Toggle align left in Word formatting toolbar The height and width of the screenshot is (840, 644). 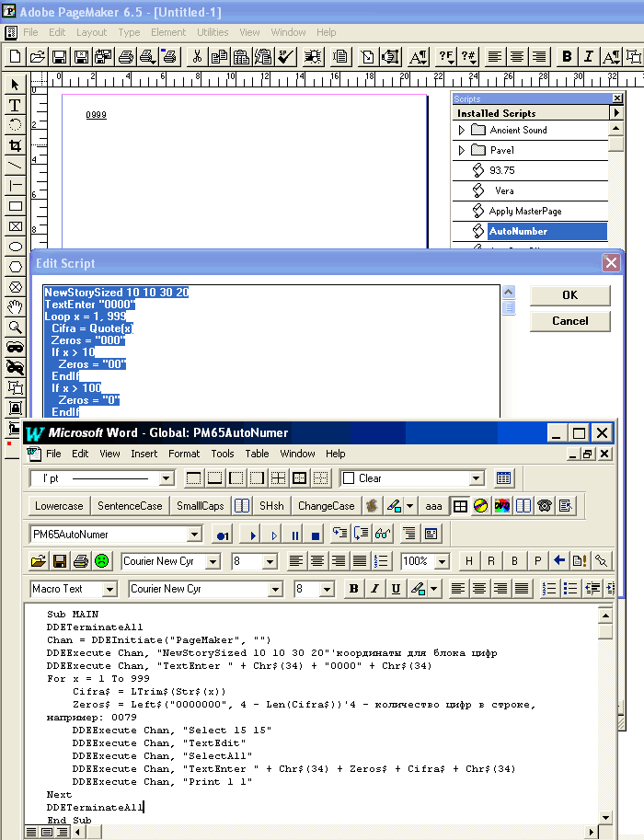tap(458, 589)
